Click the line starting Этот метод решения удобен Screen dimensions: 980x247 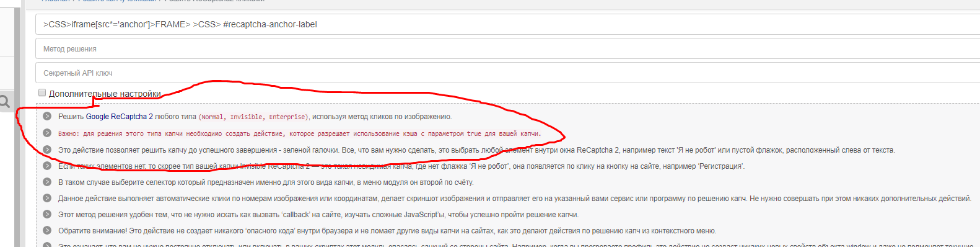[x=318, y=215]
